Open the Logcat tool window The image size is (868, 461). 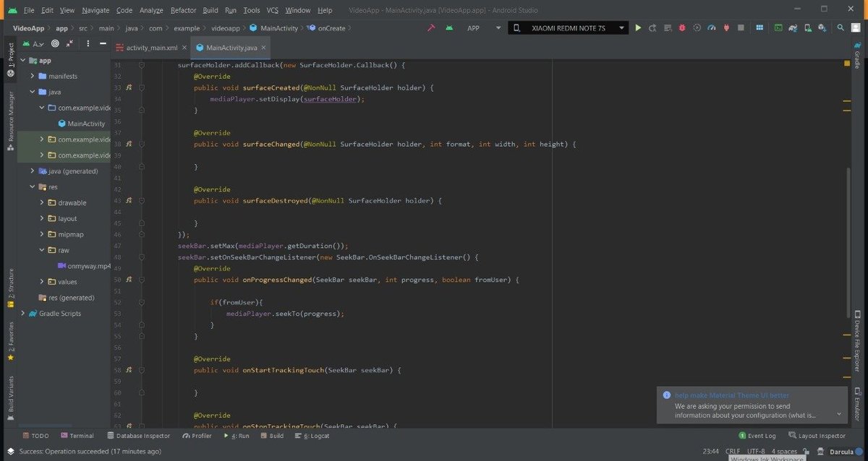point(312,436)
